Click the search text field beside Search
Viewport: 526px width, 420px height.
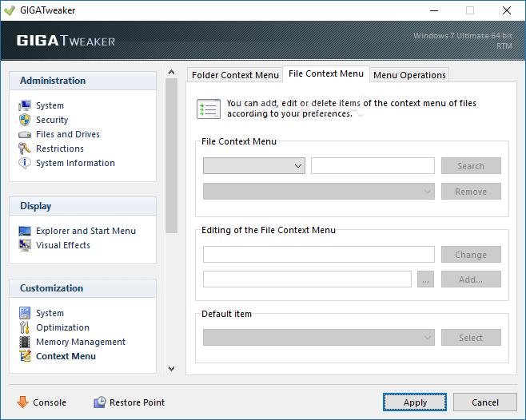373,165
